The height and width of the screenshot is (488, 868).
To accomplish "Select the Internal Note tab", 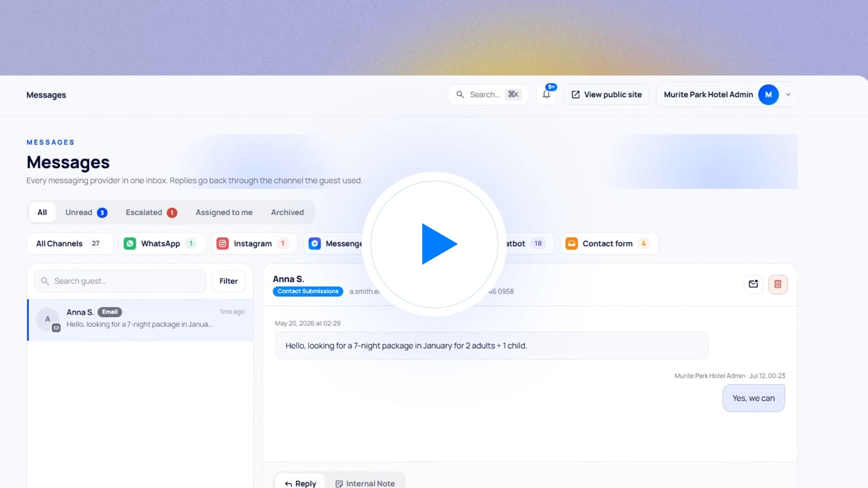I will pos(365,483).
